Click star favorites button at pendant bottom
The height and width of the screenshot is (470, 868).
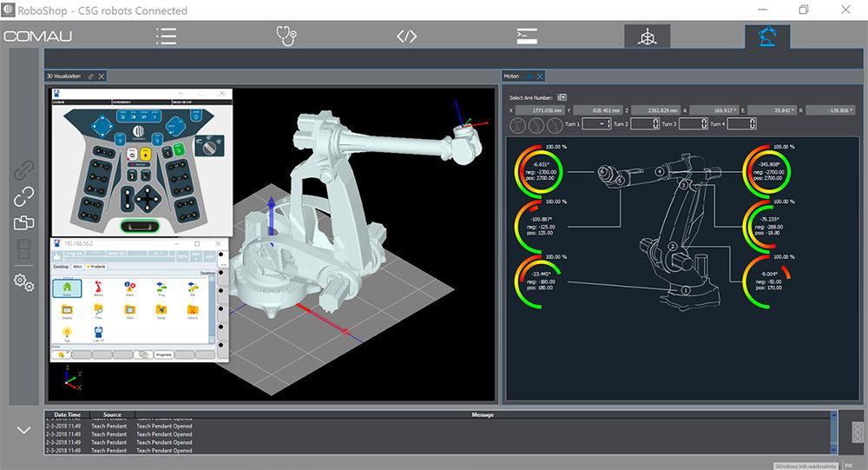point(61,354)
